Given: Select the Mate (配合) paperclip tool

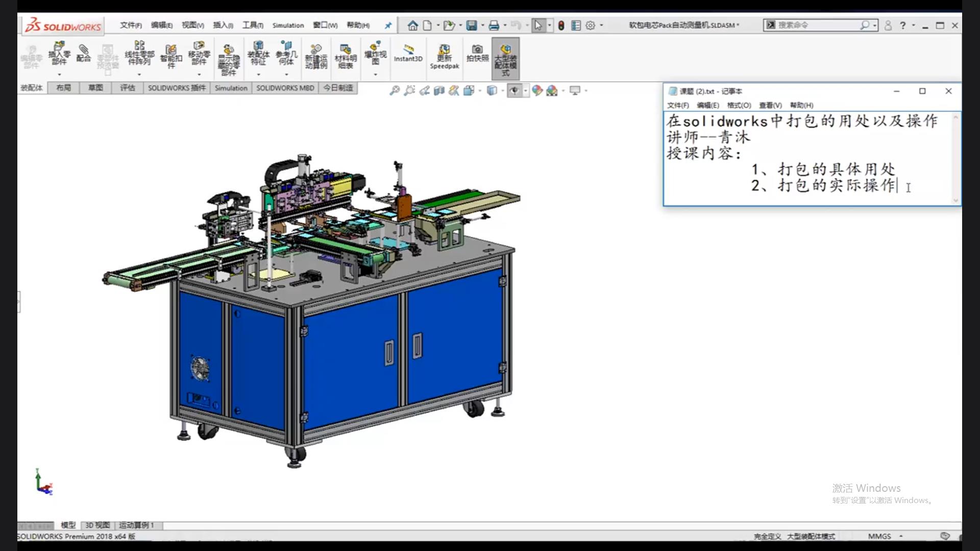Looking at the screenshot, I should 84,53.
